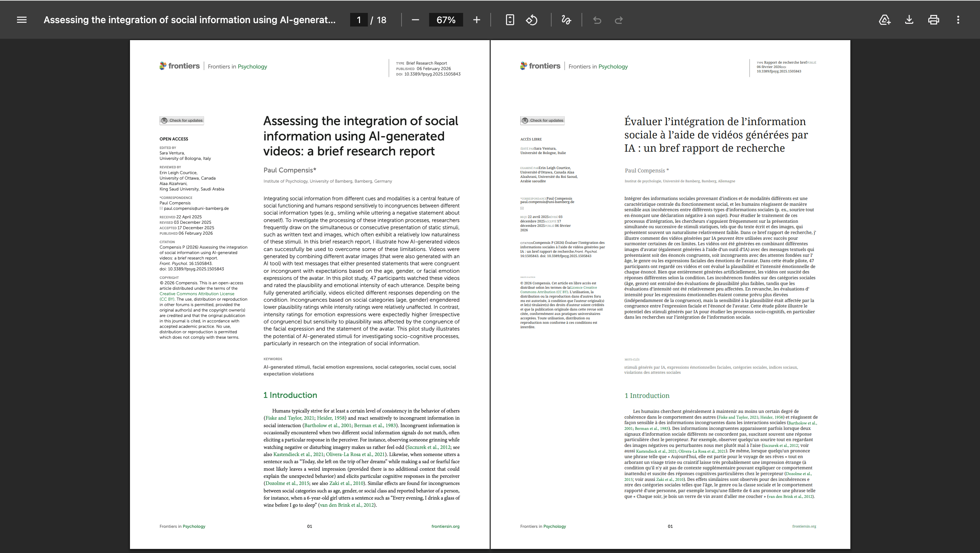Viewport: 980px width, 553px height.
Task: Click the undo arrow icon
Action: [597, 20]
